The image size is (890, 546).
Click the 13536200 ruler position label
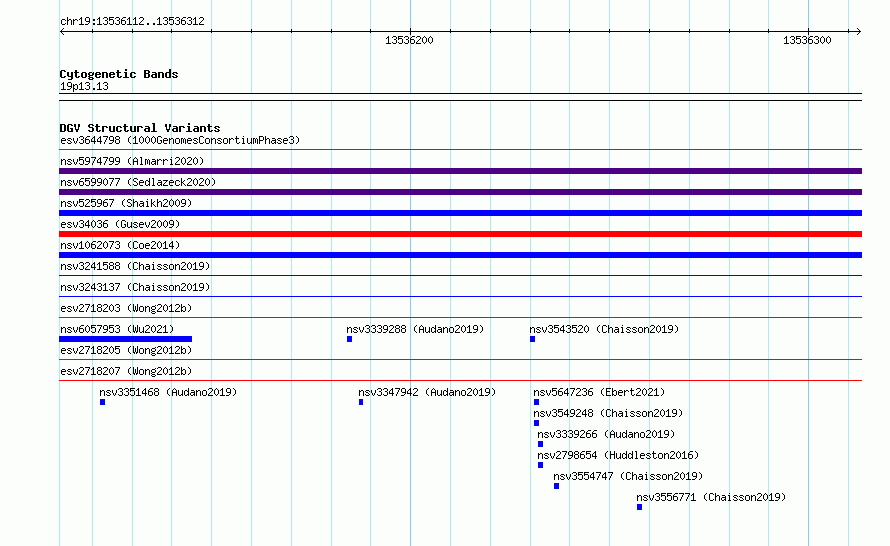[x=409, y=40]
